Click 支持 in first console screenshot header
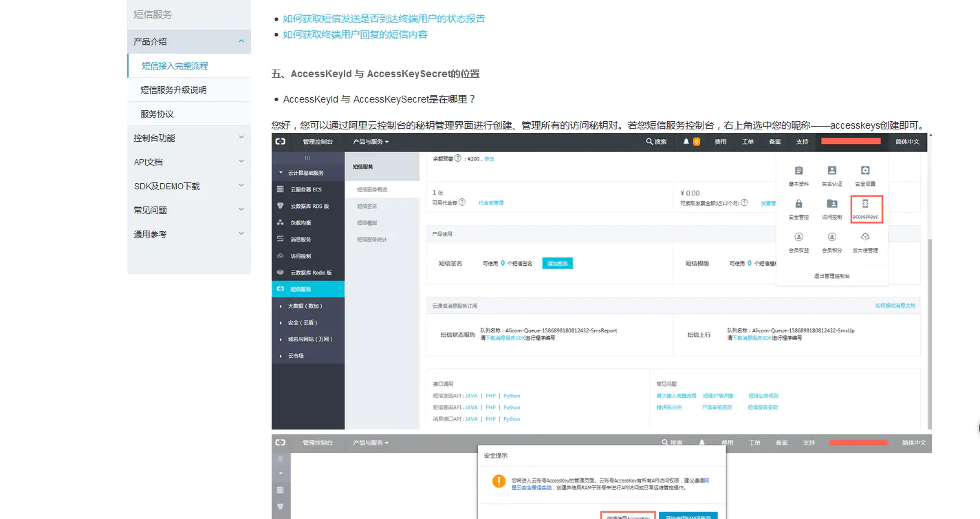The image size is (980, 519). [803, 142]
